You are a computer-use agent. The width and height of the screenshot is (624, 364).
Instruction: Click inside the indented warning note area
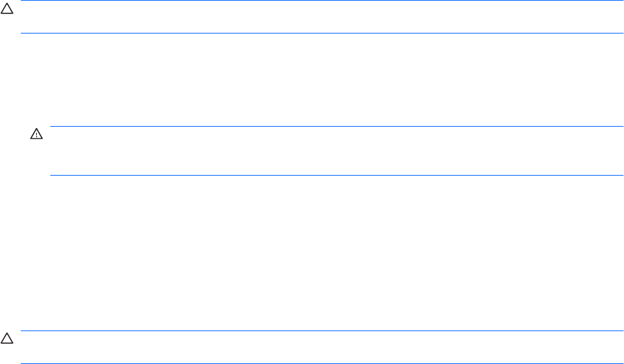tap(335, 151)
